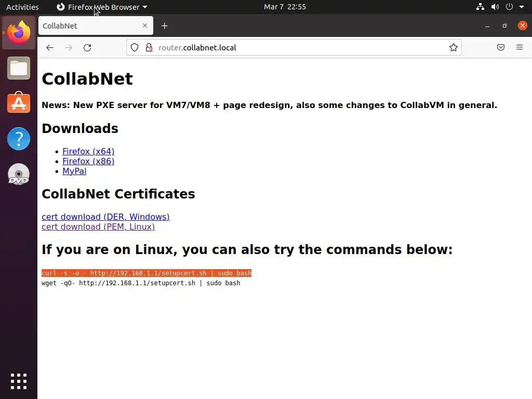Launch Firefox from the dock

tap(19, 33)
